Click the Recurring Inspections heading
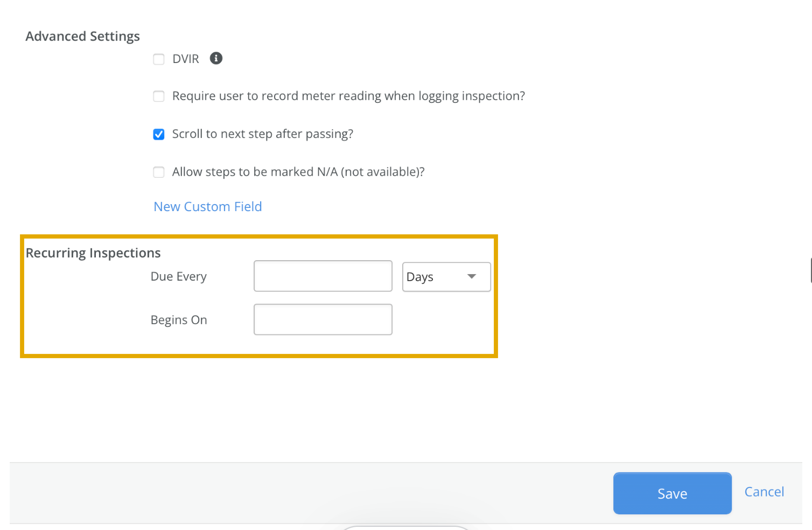 [x=93, y=253]
